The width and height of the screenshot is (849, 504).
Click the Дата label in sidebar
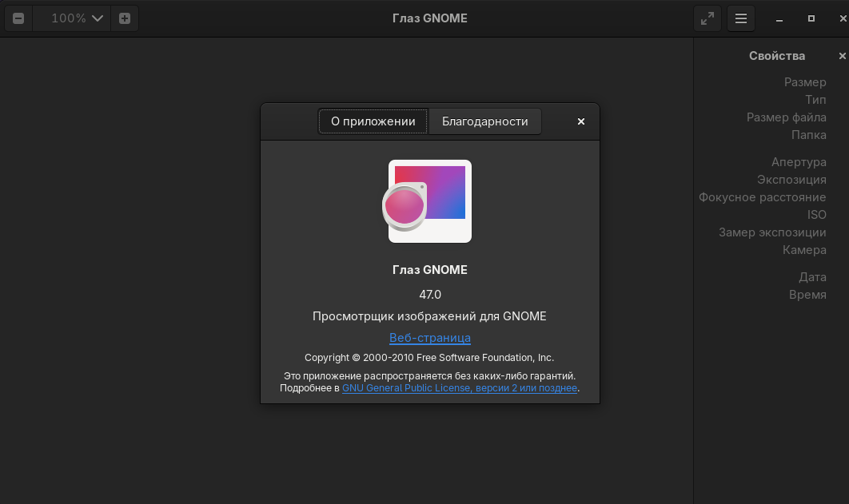pyautogui.click(x=812, y=277)
